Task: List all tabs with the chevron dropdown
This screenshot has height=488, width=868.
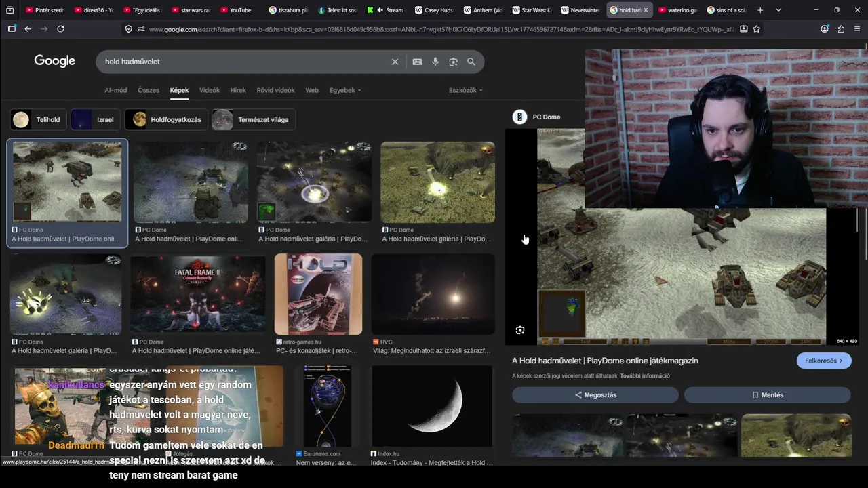Action: click(x=778, y=10)
